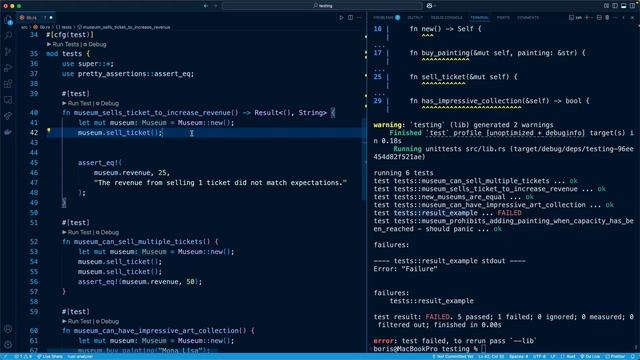This screenshot has width=640, height=360.
Task: Expand the launch profile chevron beside plus
Action: click(592, 18)
